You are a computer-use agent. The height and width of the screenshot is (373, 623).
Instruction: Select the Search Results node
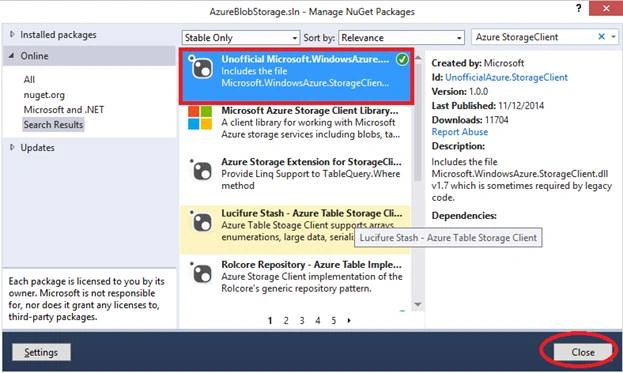(53, 125)
